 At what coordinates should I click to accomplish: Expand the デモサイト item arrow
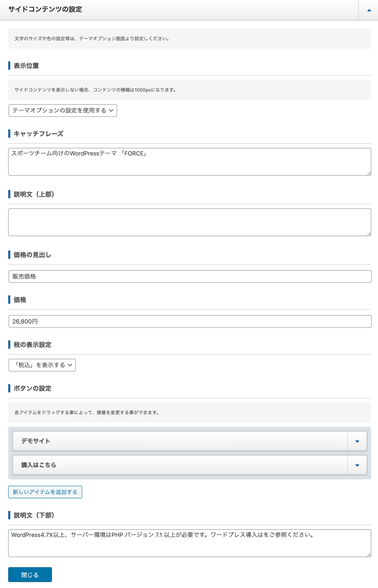pos(357,441)
